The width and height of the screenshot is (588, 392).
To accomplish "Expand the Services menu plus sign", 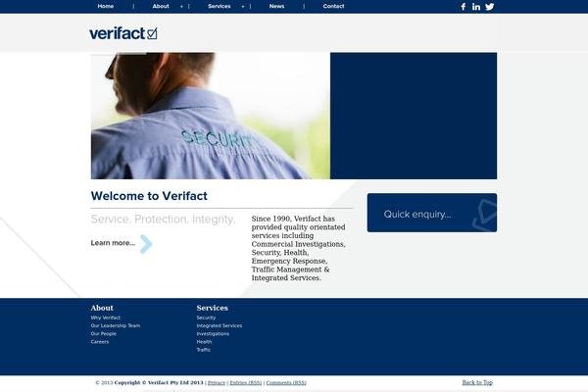I will tap(243, 7).
